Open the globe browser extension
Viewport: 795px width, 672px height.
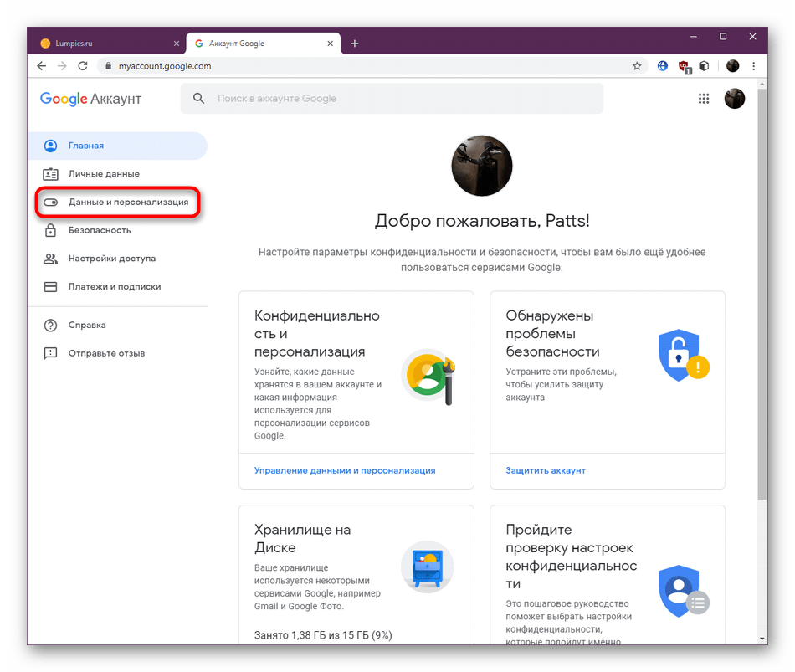[663, 66]
